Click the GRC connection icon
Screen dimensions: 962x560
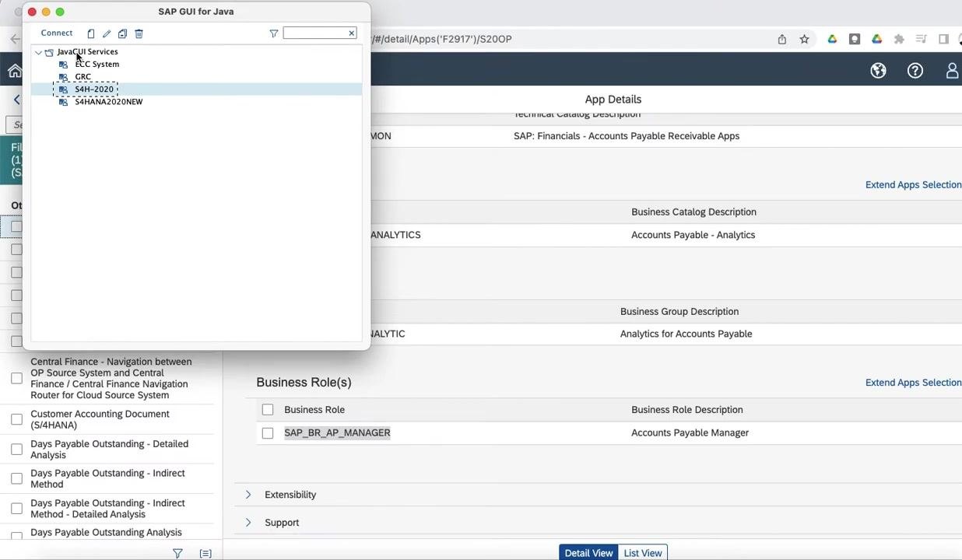click(x=64, y=77)
